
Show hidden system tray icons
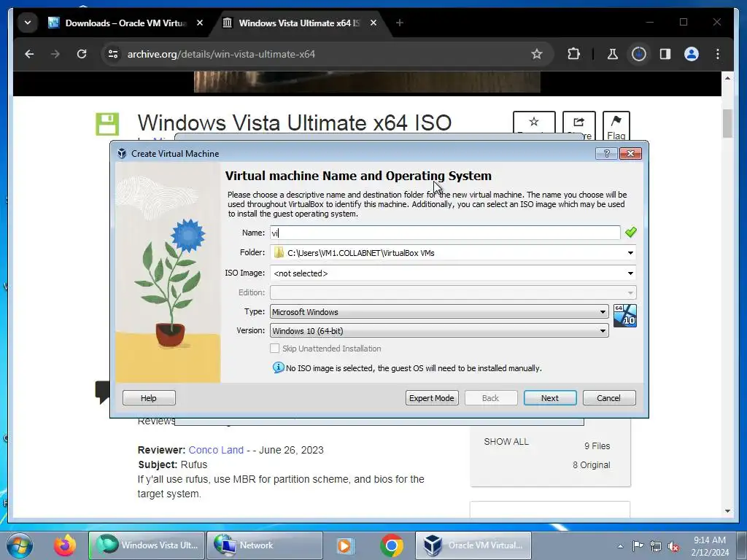620,546
